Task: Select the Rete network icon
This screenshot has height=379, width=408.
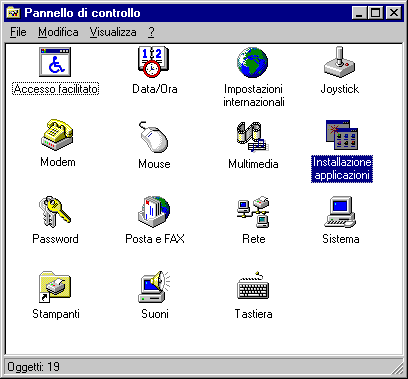Action: (253, 212)
